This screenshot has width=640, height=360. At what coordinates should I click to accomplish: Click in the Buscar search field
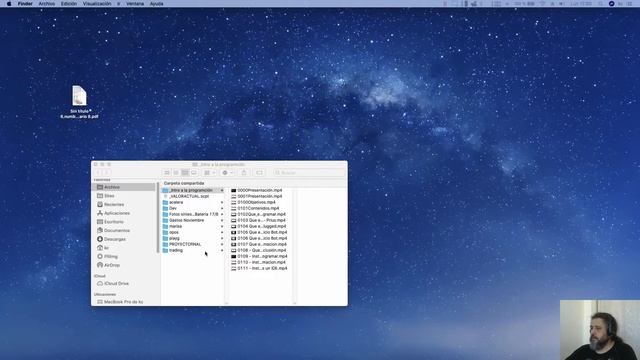[x=309, y=173]
